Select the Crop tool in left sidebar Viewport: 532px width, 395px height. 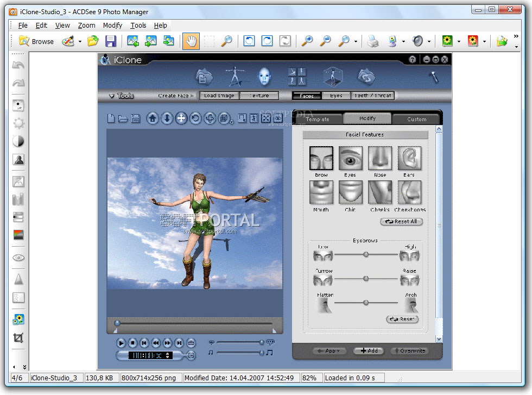click(x=18, y=338)
